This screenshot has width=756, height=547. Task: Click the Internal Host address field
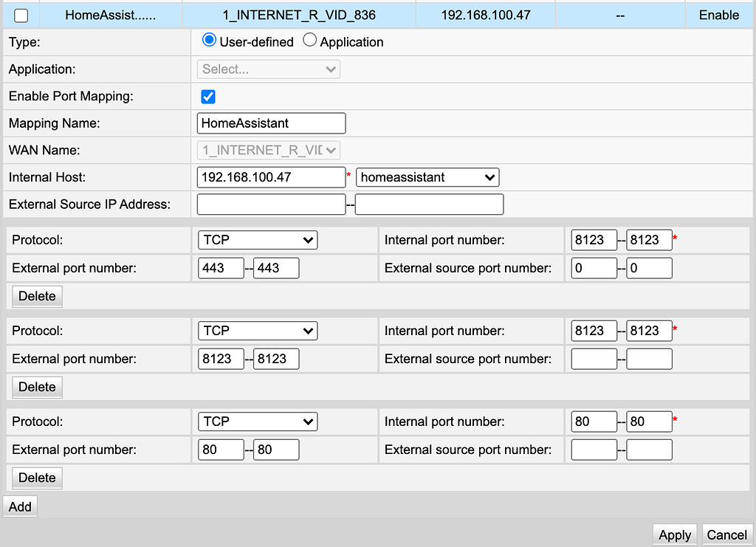[271, 177]
